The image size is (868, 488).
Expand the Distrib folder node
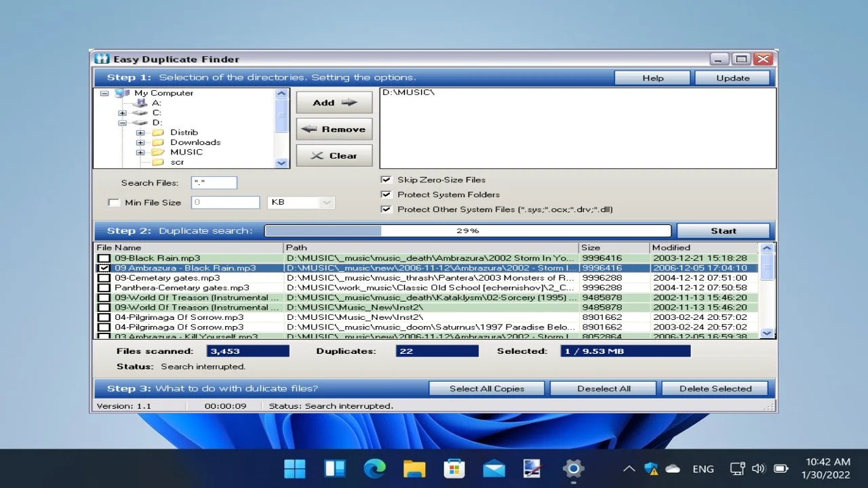point(140,132)
